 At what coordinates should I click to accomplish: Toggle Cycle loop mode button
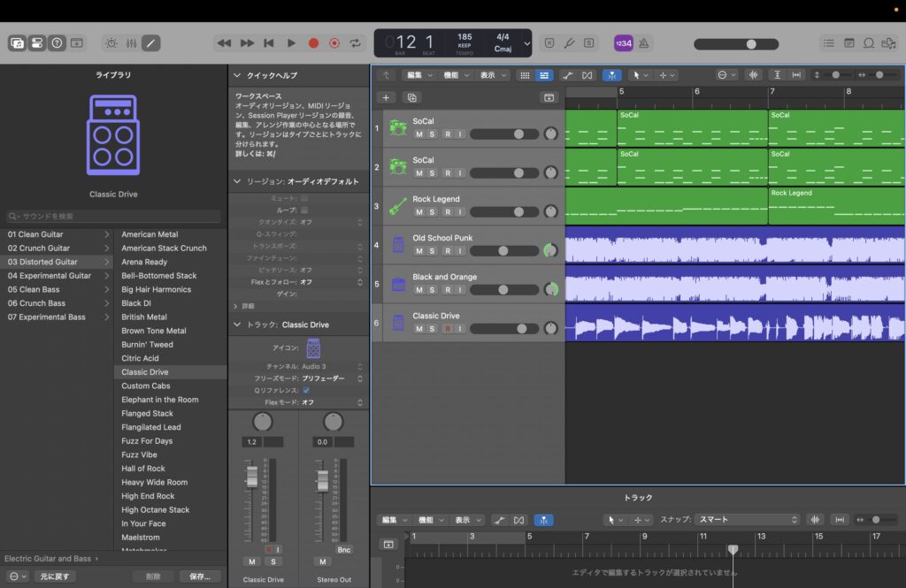(356, 43)
